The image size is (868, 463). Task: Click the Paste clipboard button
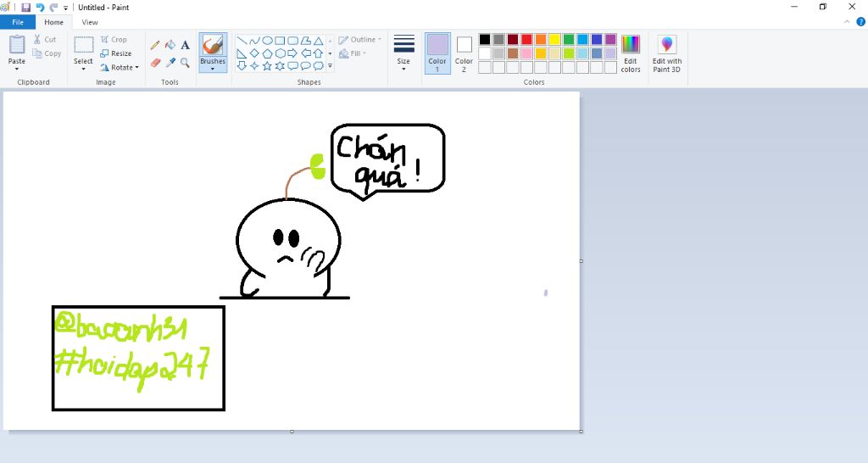tap(17, 50)
